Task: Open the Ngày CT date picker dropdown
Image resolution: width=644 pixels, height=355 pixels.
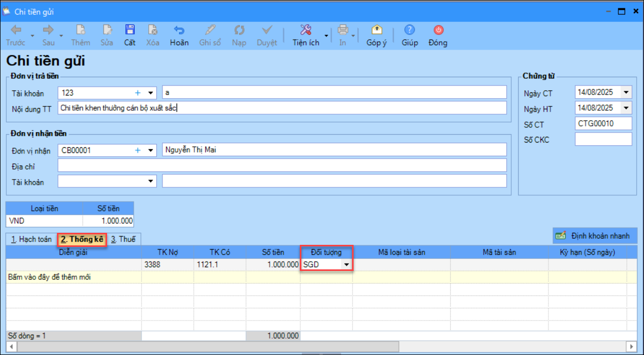Action: click(x=626, y=92)
